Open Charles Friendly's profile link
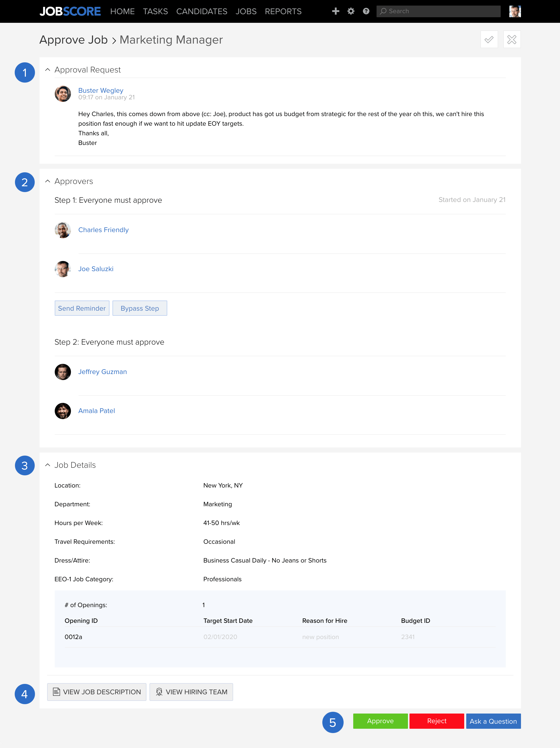This screenshot has width=560, height=748. tap(103, 230)
